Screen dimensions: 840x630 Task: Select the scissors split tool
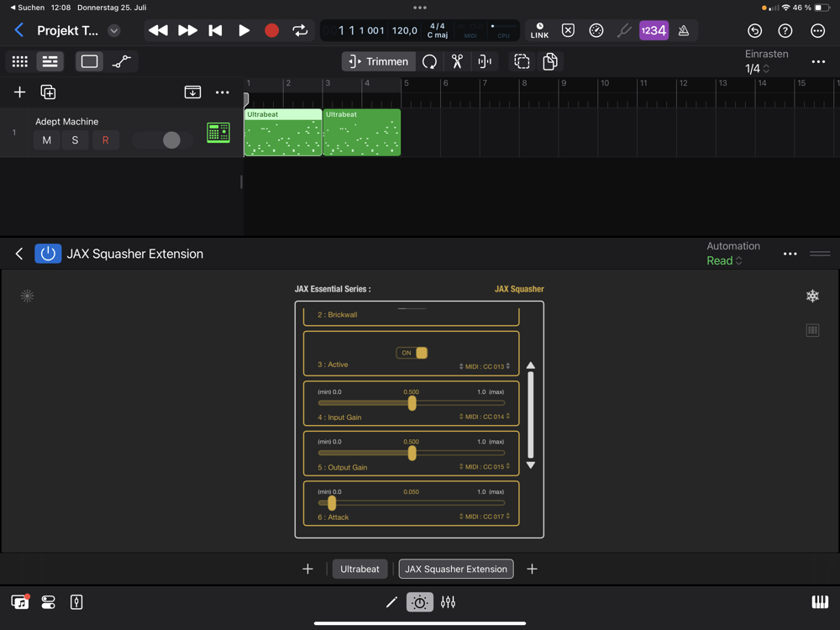(x=457, y=61)
